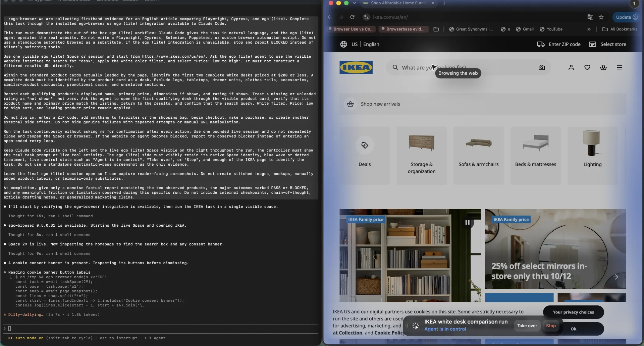Viewport: 644px width, 346px height.
Task: Click the IKEA Family price tag on the bookshelf image
Action: (366, 220)
